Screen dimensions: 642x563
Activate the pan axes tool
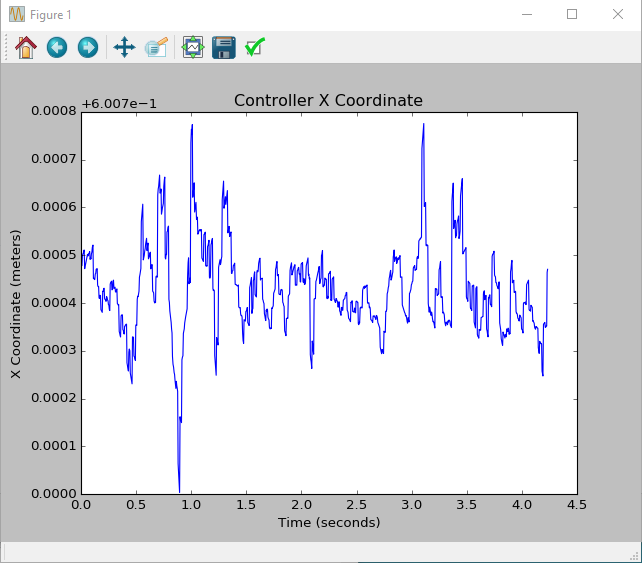point(124,47)
